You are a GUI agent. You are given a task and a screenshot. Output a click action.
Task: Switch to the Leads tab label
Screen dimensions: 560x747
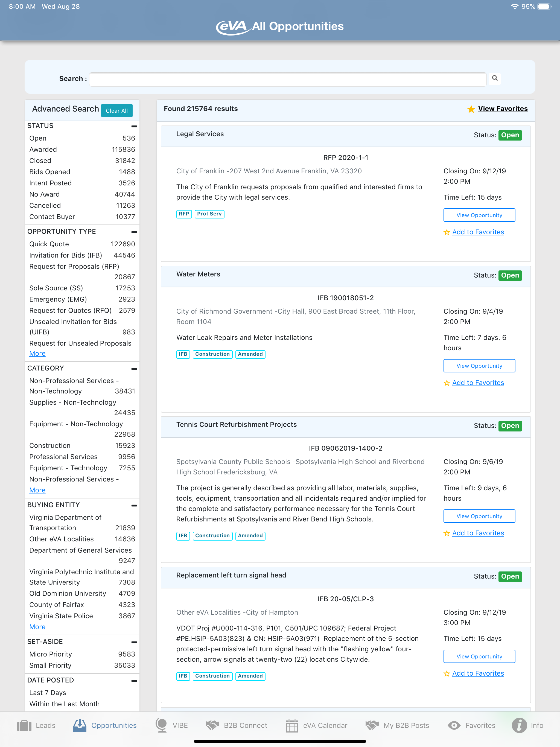[x=46, y=725]
